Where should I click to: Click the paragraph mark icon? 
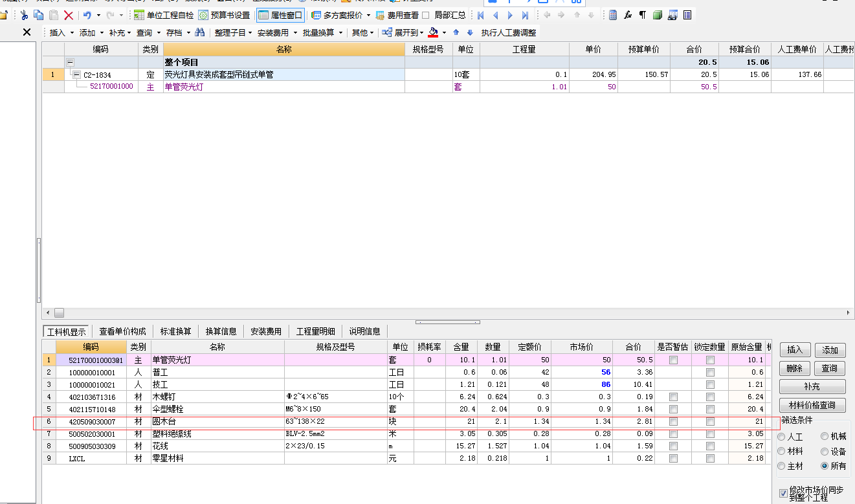(x=643, y=15)
